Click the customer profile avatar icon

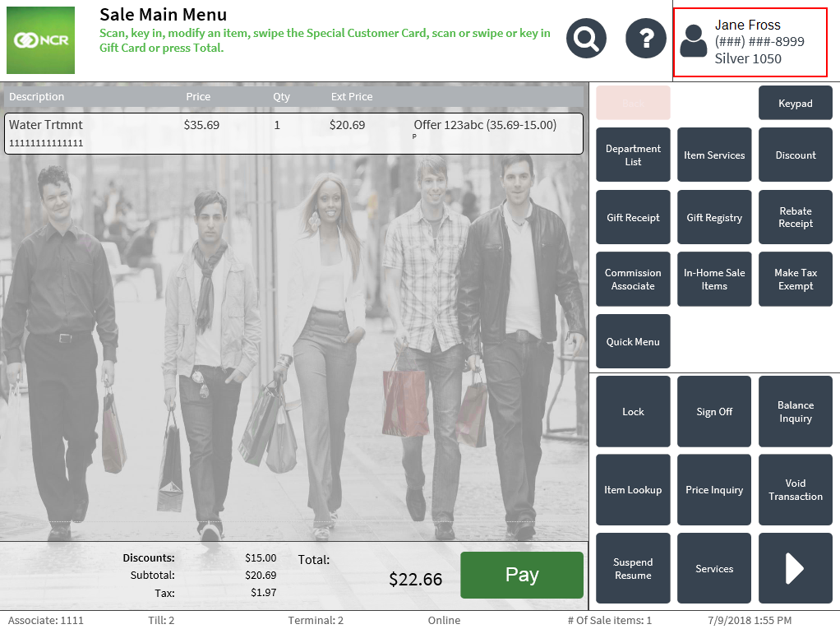[x=694, y=41]
